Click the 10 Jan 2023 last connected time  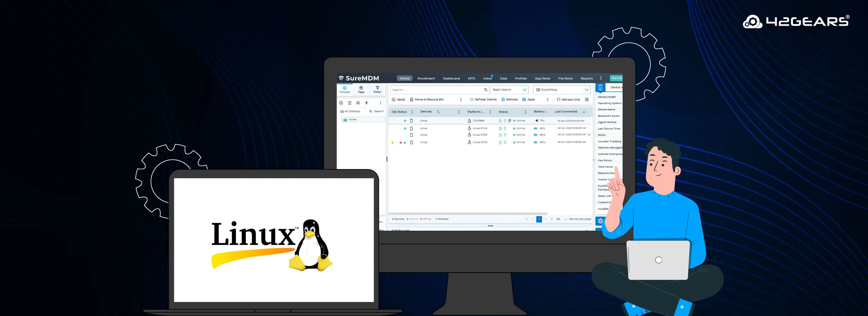click(x=571, y=121)
